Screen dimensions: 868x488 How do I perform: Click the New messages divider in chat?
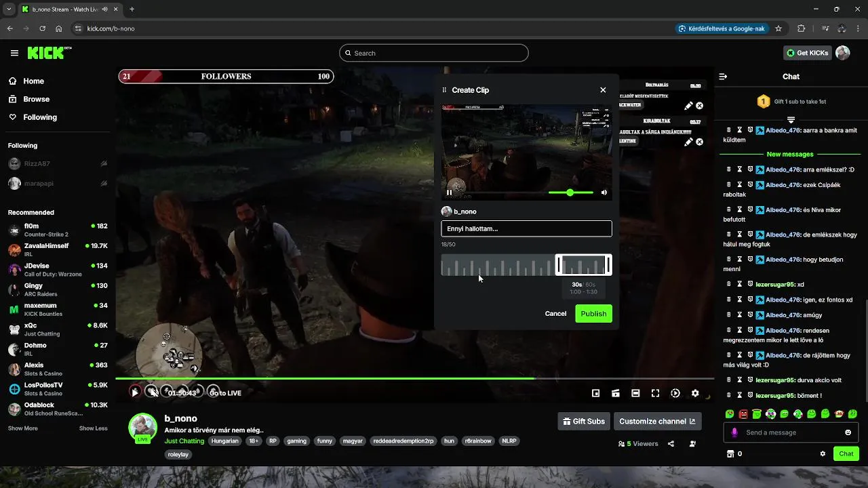[790, 154]
